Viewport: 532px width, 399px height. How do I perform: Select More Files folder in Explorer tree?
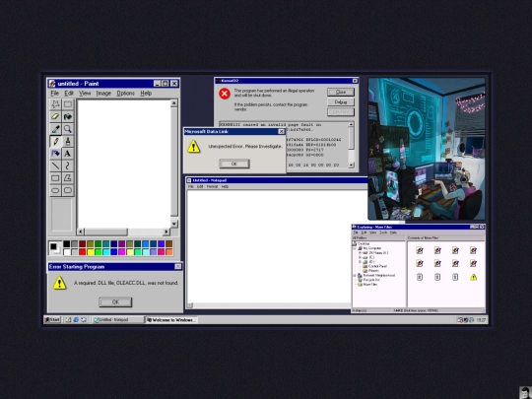(x=370, y=285)
